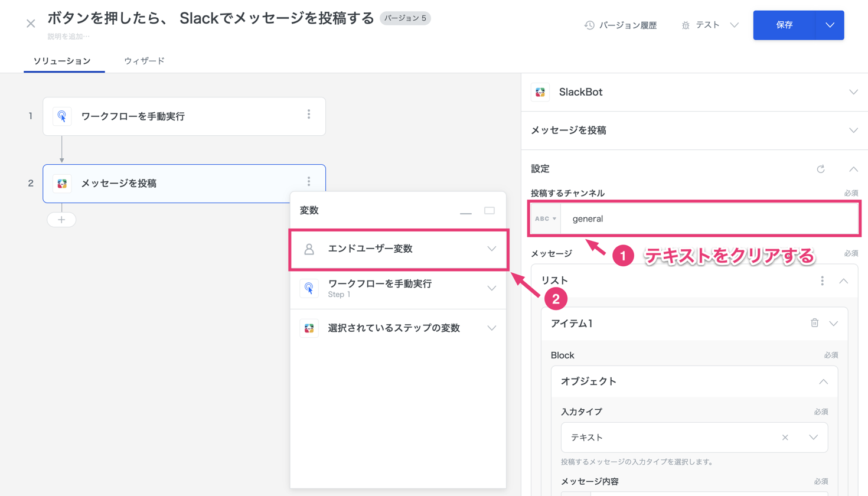This screenshot has height=496, width=868.
Task: Delete アイテム1 with the trash icon
Action: 814,323
